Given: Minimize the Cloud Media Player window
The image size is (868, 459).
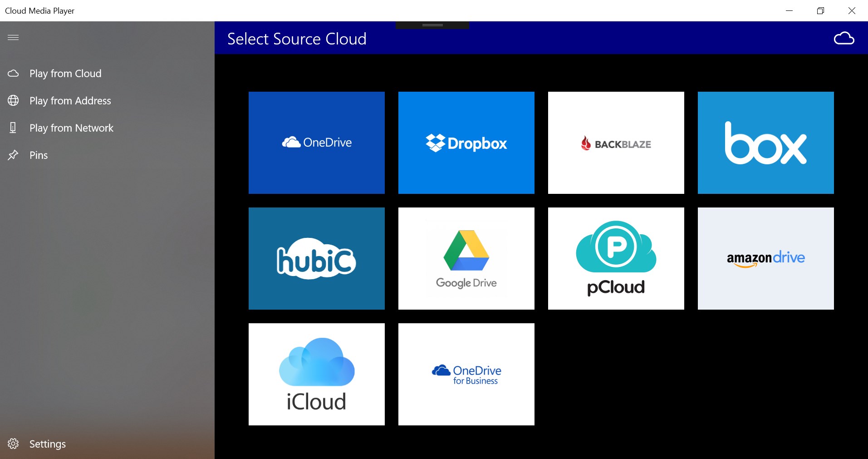Looking at the screenshot, I should [790, 10].
